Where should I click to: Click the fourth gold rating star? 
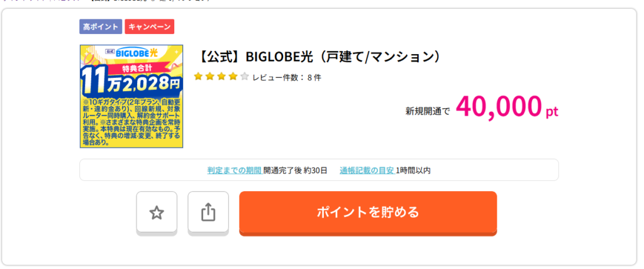(x=233, y=77)
